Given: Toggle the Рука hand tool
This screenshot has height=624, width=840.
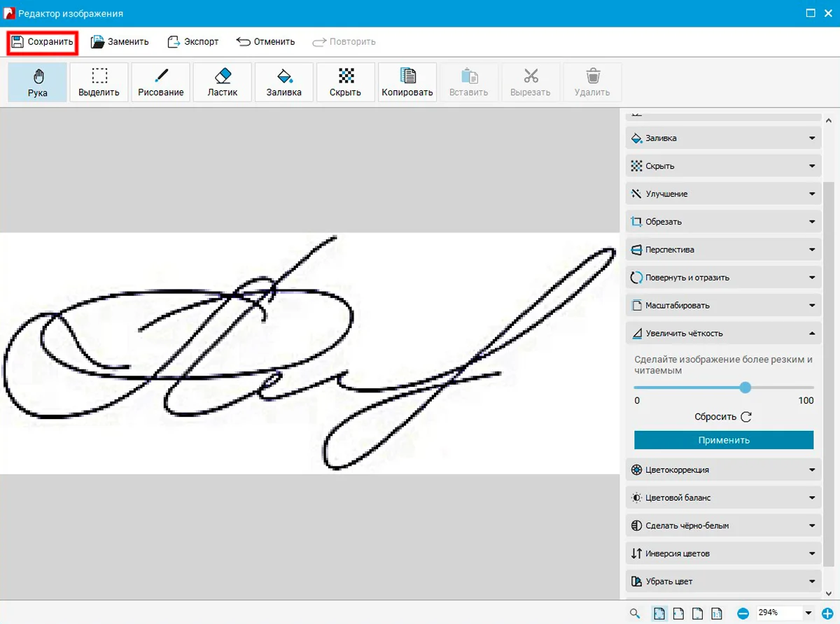Looking at the screenshot, I should pyautogui.click(x=38, y=83).
